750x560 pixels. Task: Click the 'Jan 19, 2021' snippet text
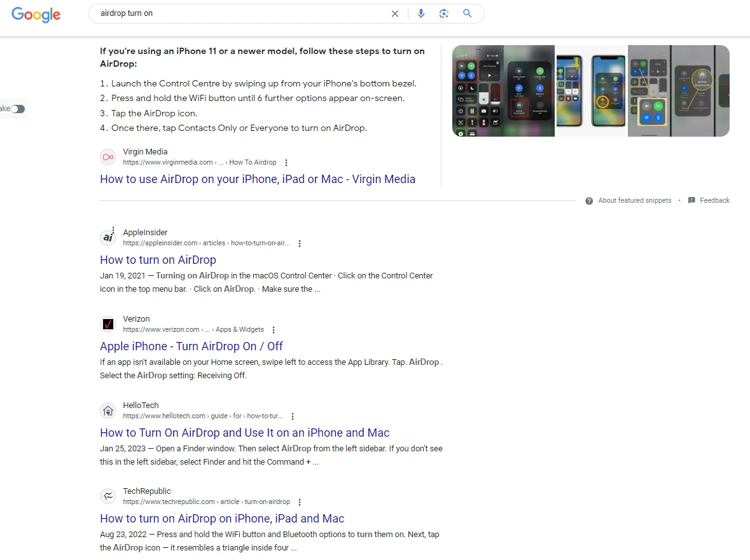coord(122,276)
